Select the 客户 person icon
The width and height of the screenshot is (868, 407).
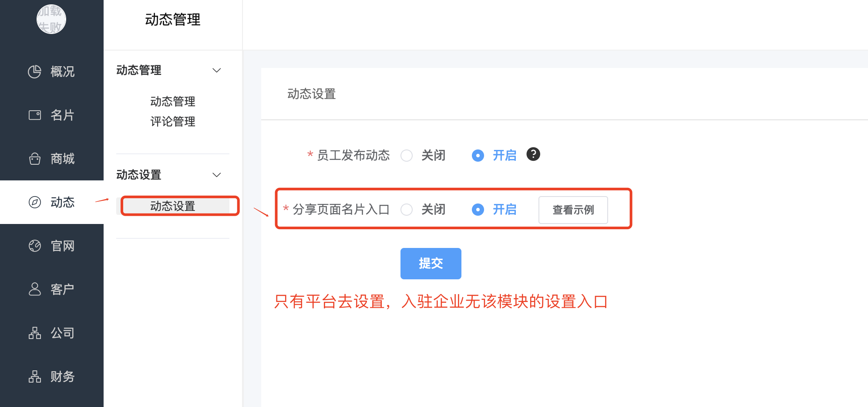(34, 289)
